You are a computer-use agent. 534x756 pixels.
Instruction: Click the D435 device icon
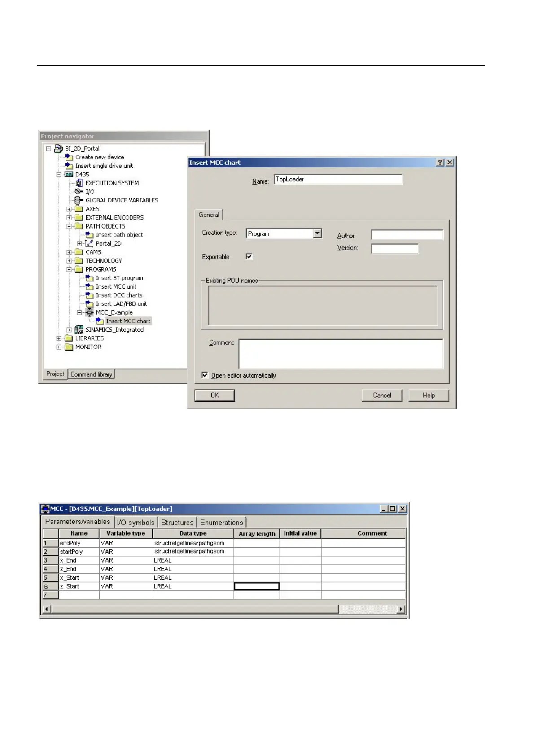(x=69, y=175)
